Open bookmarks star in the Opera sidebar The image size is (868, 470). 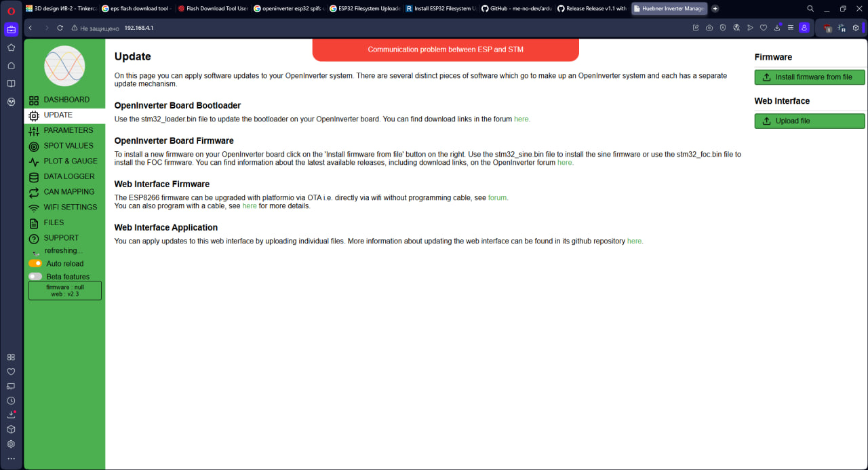(11, 47)
